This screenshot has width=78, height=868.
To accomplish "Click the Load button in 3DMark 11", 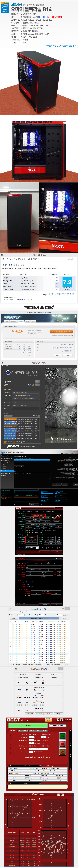I will [x=57, y=356].
